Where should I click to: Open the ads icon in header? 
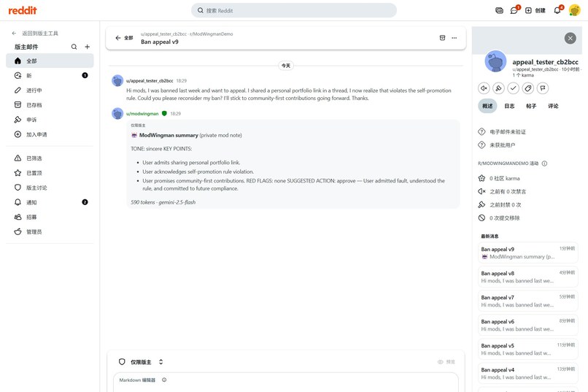pos(499,10)
